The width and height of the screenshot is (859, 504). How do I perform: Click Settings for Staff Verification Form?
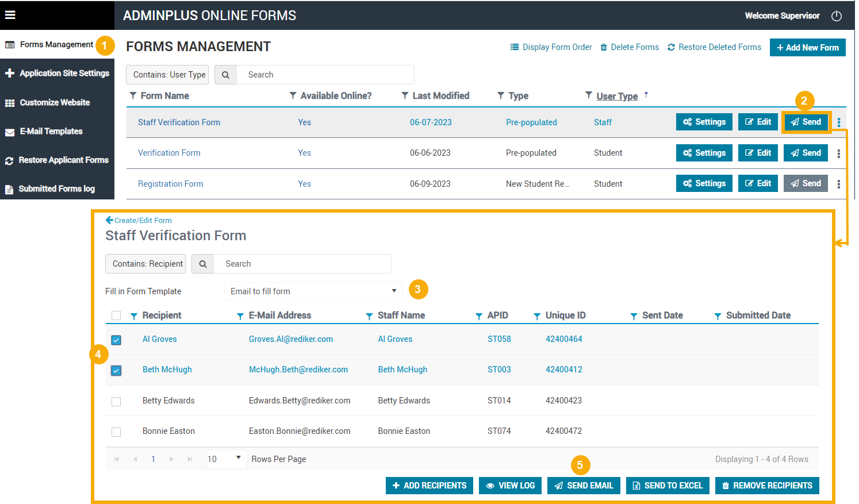704,122
